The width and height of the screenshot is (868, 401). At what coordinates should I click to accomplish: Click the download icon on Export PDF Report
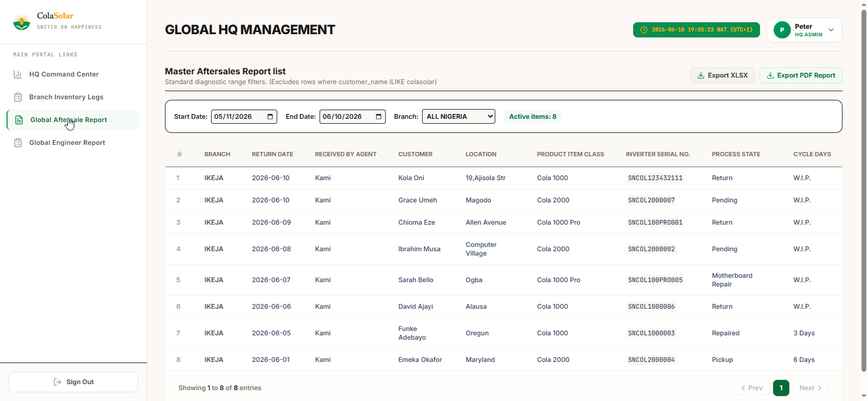[x=770, y=75]
